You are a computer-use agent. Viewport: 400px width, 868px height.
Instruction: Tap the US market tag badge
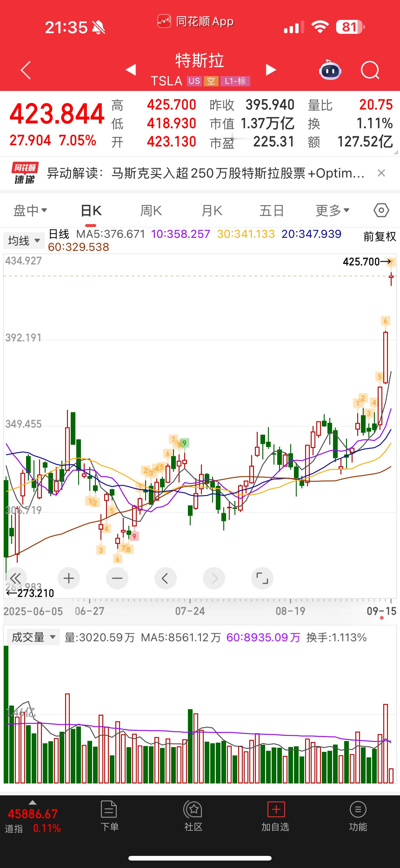pos(194,81)
